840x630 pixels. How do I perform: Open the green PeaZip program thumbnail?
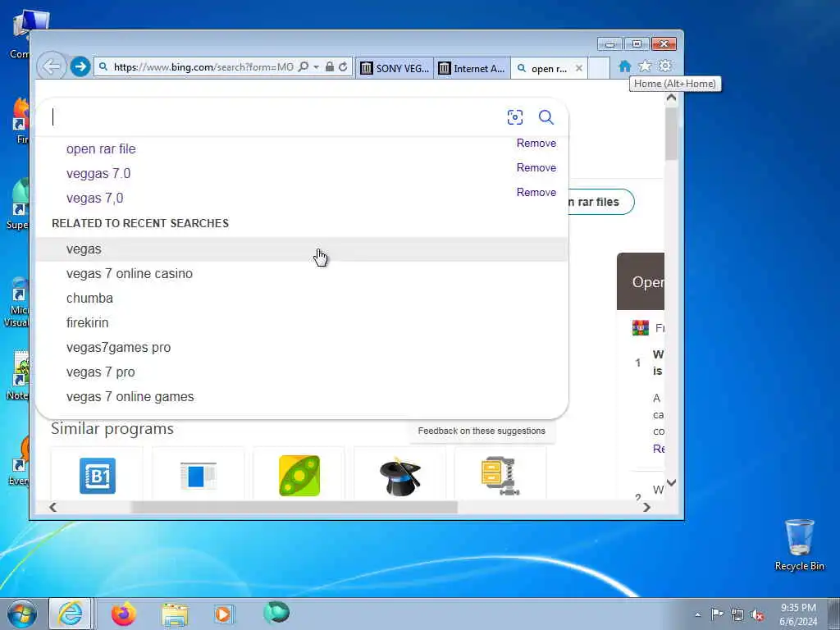[x=299, y=476]
